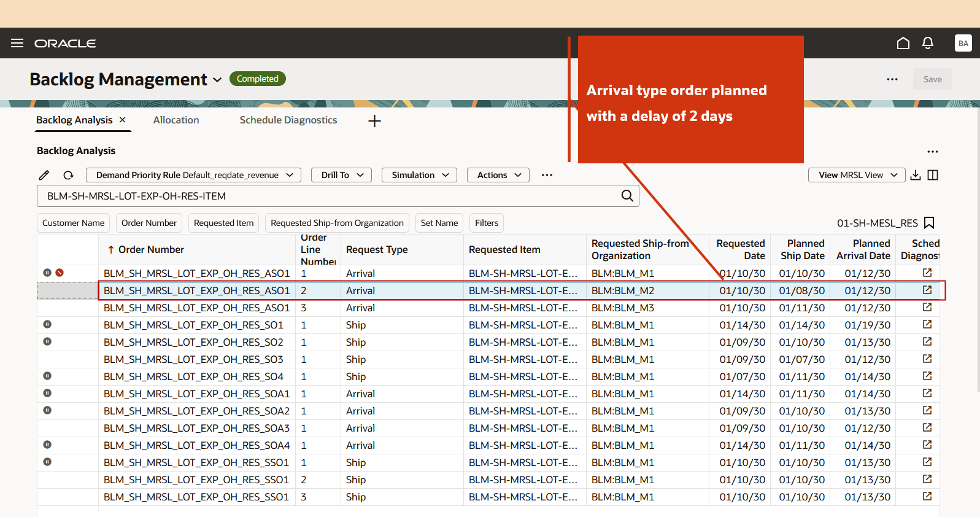The image size is (980, 517).
Task: Select order BLM_SH_MRSL_LOT_EXP_OH_RES_SOA3 cell
Action: (x=196, y=428)
